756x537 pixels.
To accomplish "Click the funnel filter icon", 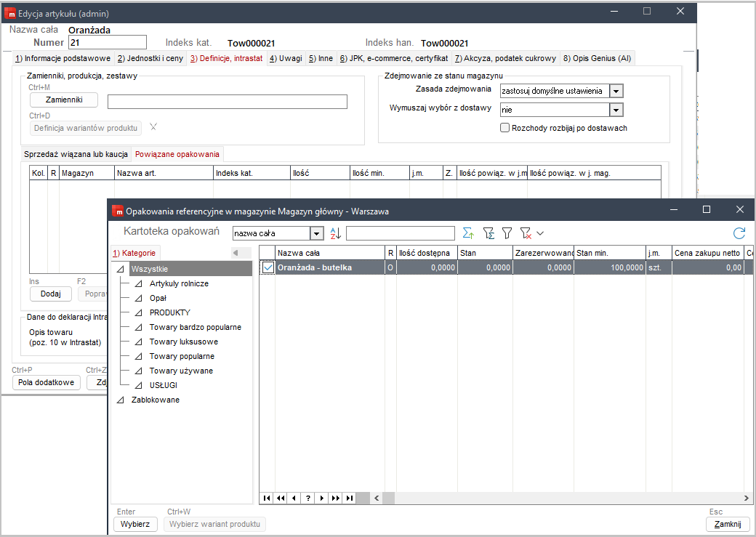I will [x=507, y=233].
